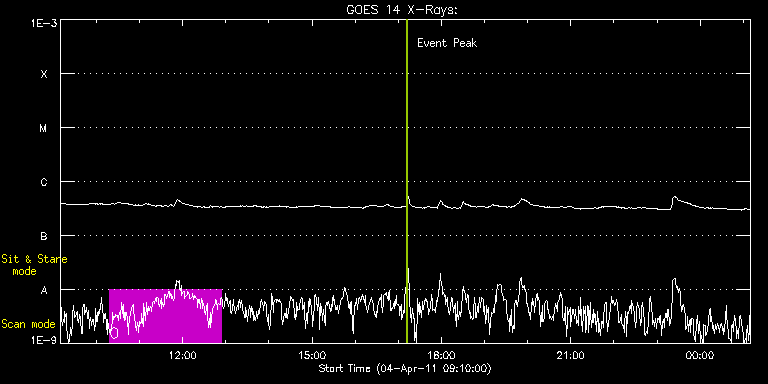The image size is (768, 384).
Task: Click the GOES 14 X-Rays title
Action: tap(401, 10)
